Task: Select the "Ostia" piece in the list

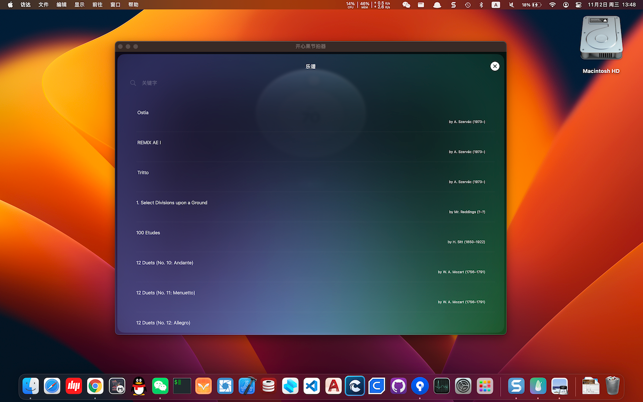Action: pos(143,112)
